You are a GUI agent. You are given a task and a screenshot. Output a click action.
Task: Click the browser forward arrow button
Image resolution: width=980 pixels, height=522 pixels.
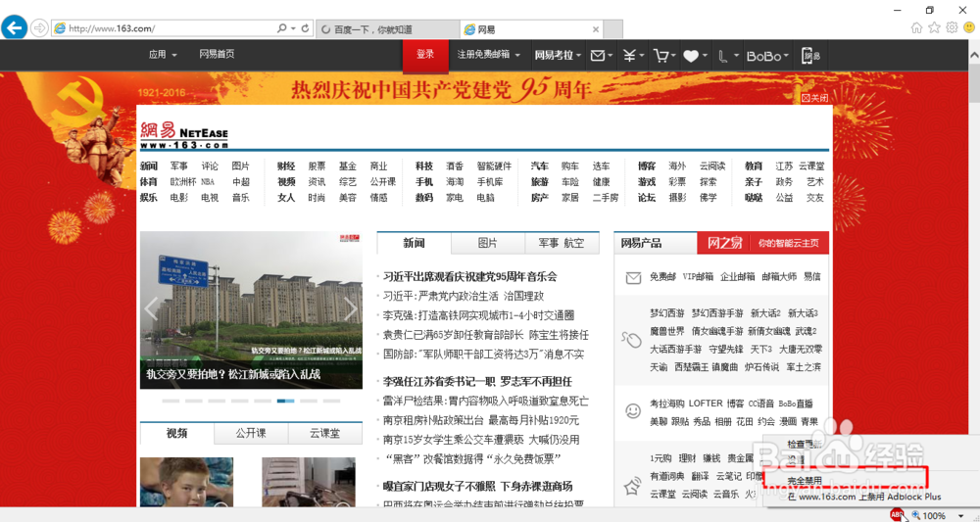click(39, 28)
